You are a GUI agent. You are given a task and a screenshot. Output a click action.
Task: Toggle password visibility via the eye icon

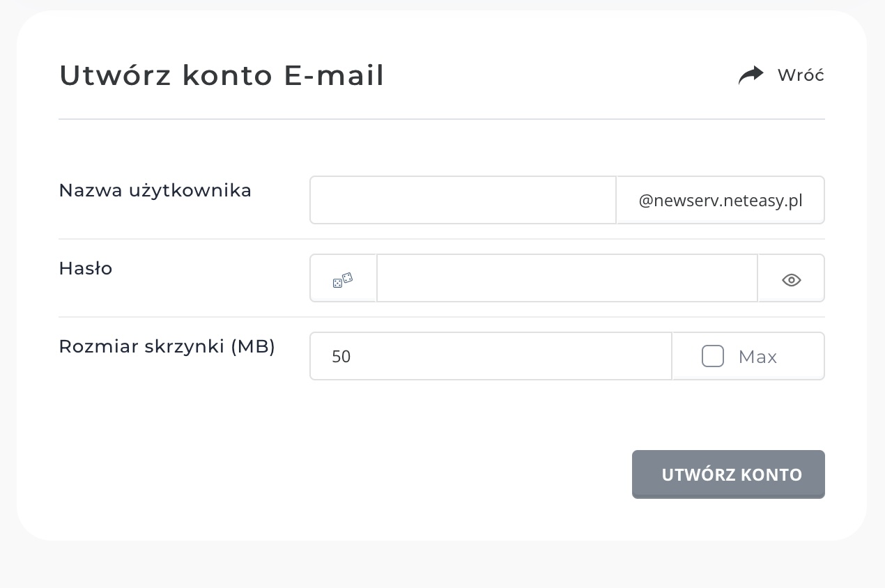pos(791,279)
